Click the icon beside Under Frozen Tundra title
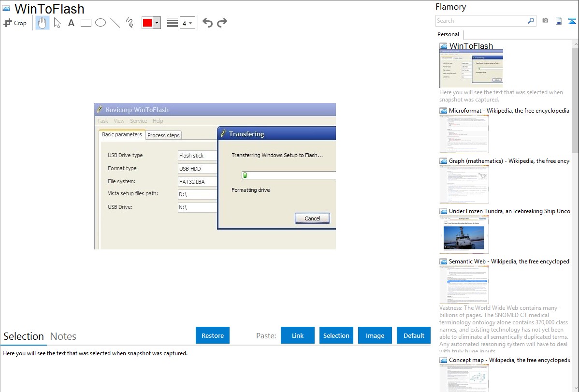The width and height of the screenshot is (579, 392). click(x=444, y=211)
